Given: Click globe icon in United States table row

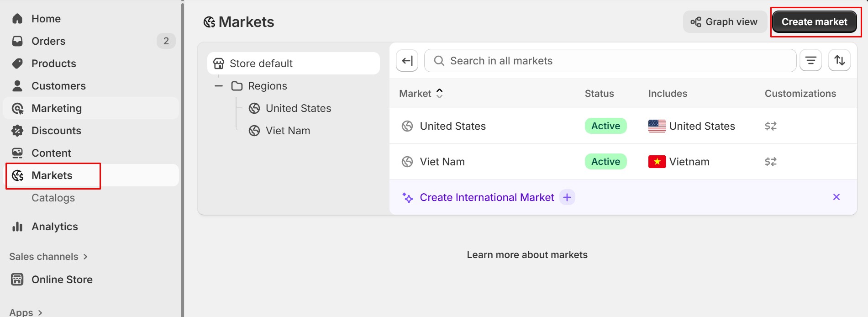Looking at the screenshot, I should (x=407, y=126).
